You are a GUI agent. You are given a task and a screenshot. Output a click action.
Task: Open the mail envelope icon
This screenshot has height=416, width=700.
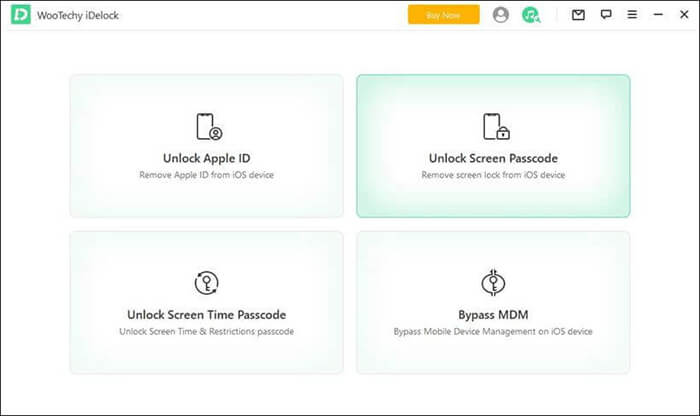[578, 15]
